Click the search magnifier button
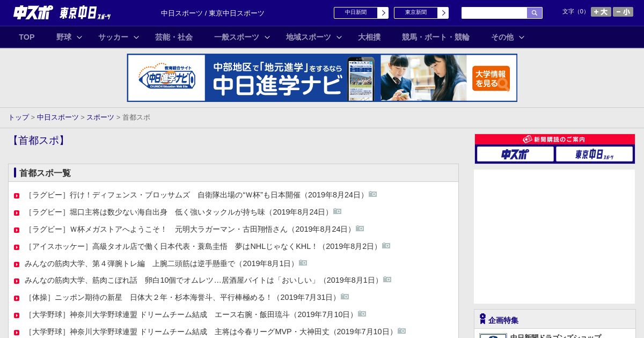The image size is (644, 338). pos(535,13)
